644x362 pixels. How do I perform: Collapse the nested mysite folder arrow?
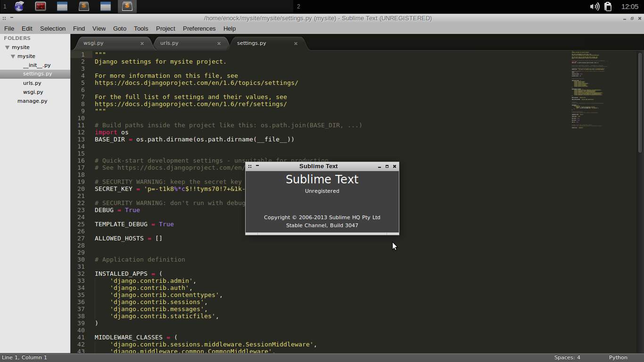[x=13, y=57]
